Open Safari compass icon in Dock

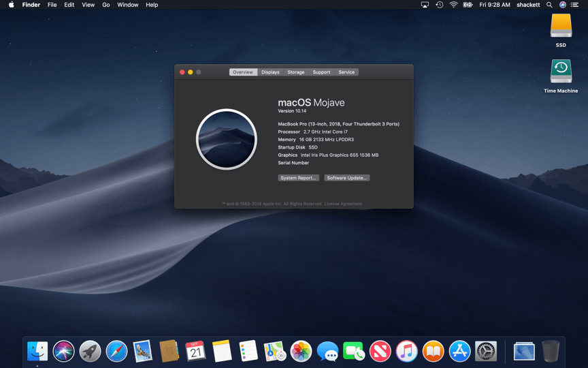(116, 351)
